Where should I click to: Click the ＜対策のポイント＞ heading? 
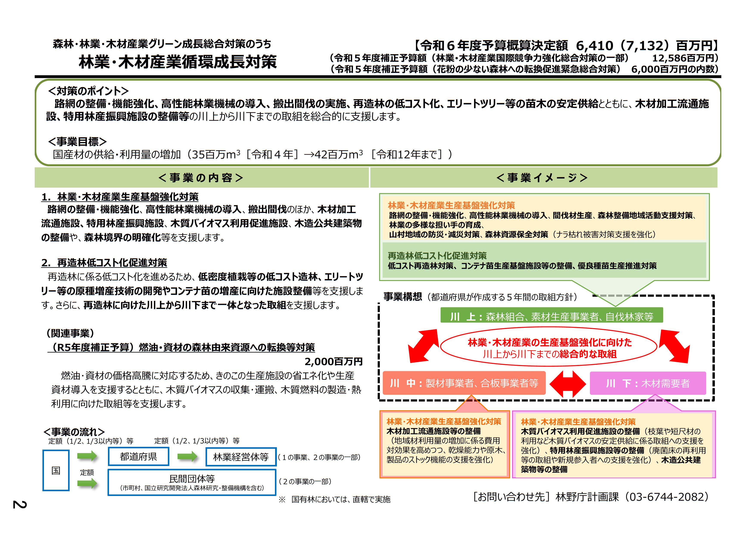tap(88, 91)
